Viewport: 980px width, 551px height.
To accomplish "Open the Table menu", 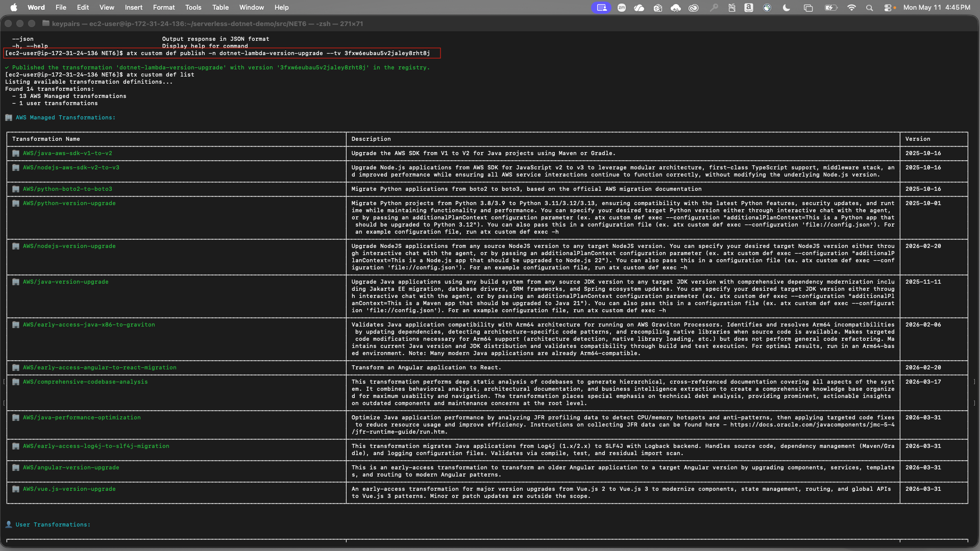I will click(x=220, y=7).
